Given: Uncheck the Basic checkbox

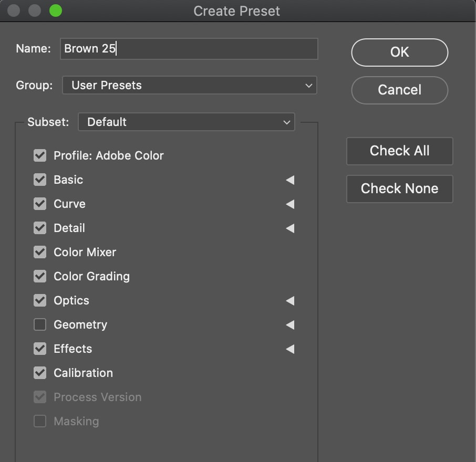Looking at the screenshot, I should (40, 180).
